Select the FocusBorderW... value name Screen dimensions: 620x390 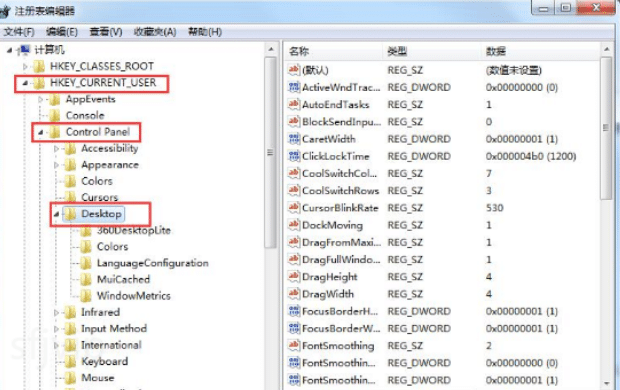341,329
